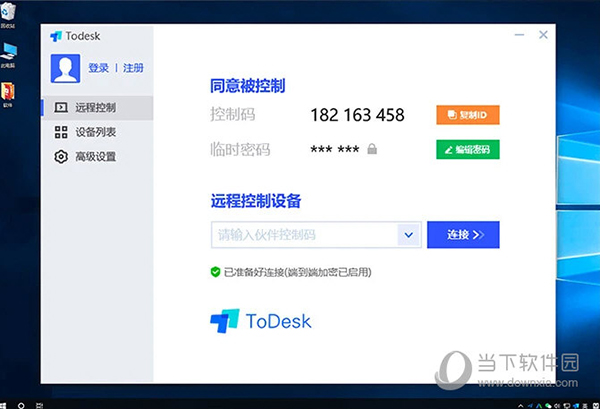Image resolution: width=600 pixels, height=409 pixels.
Task: Click the 远程控制设备 heading
Action: pos(256,201)
